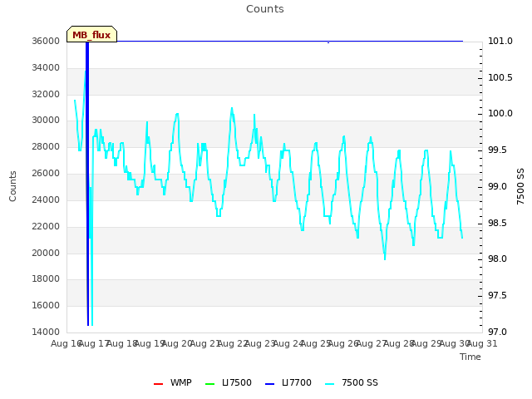Screen dimensions: 532x399
Task: Toggle the LI7700 legend entry
Action: point(288,382)
